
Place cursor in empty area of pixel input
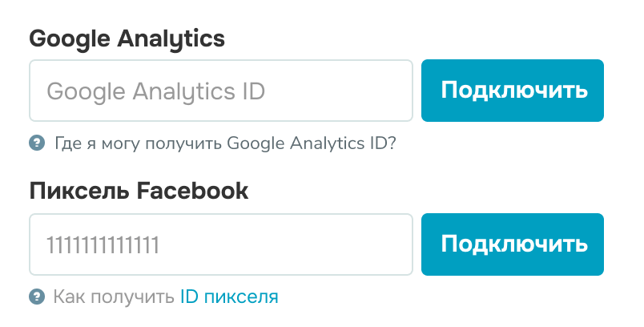[288, 244]
